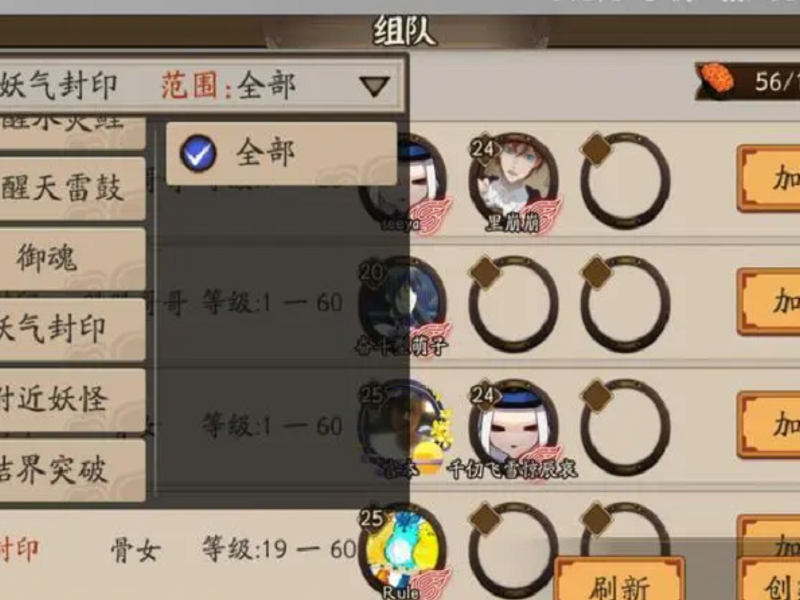Screen dimensions: 800x600
Task: Click the orange sushi stamina icon
Action: tap(717, 81)
